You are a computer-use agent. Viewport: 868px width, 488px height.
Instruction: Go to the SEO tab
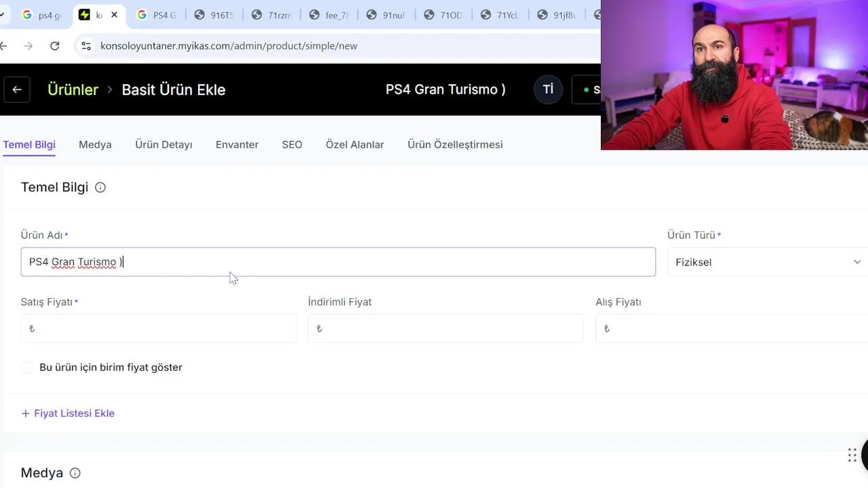tap(292, 144)
